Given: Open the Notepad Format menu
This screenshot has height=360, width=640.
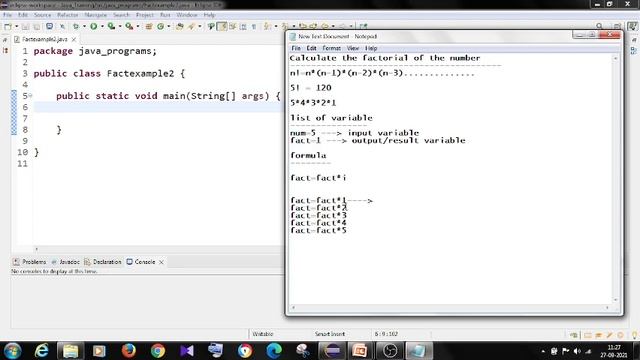Looking at the screenshot, I should click(x=331, y=48).
